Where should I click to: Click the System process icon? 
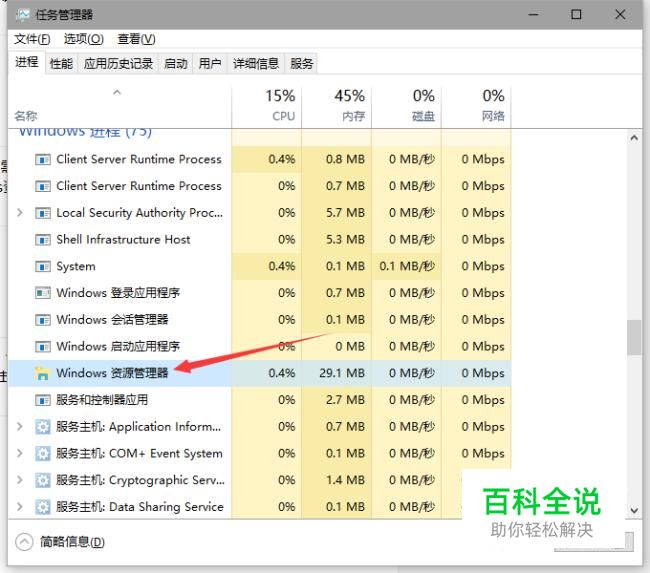[x=43, y=267]
